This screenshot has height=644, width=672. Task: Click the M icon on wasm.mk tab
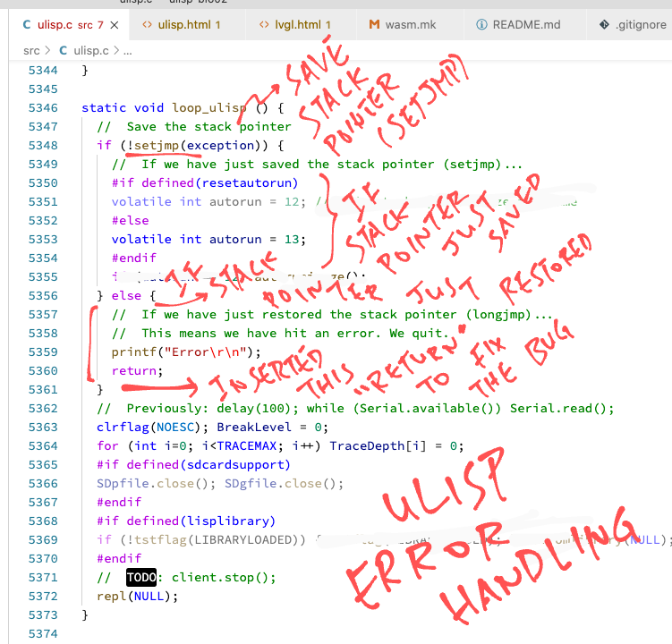pyautogui.click(x=373, y=25)
